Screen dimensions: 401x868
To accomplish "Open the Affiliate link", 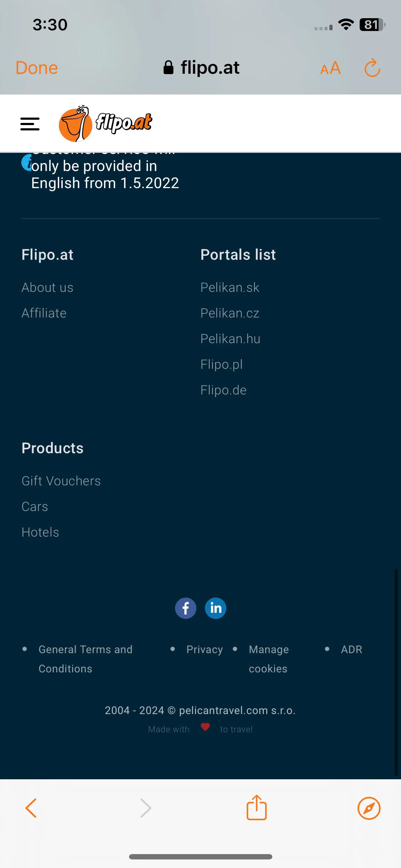I will point(44,313).
